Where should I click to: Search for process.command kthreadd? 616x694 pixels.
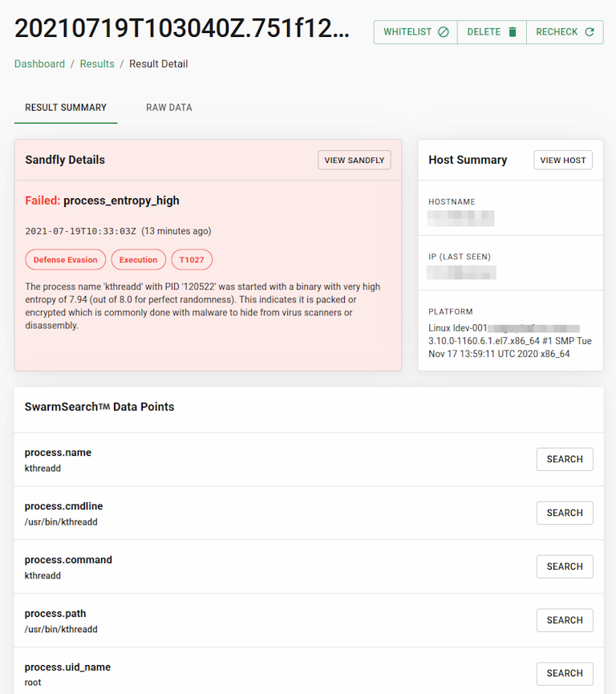pos(564,566)
